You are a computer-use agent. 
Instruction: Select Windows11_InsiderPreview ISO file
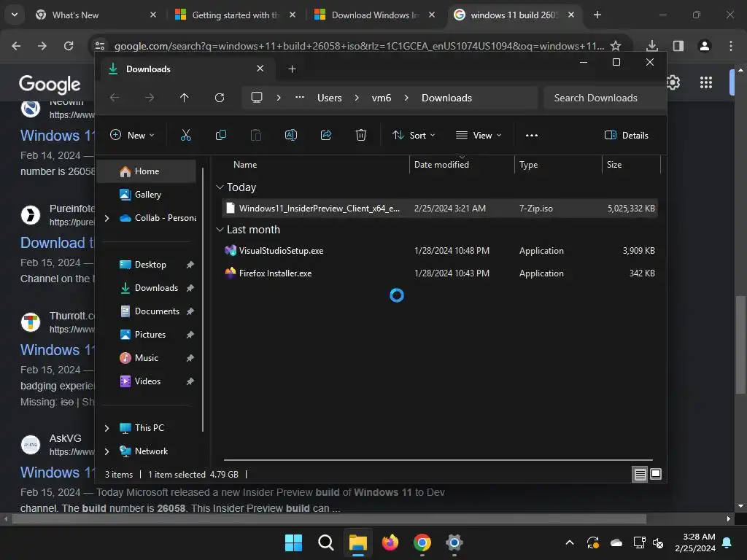[440, 209]
